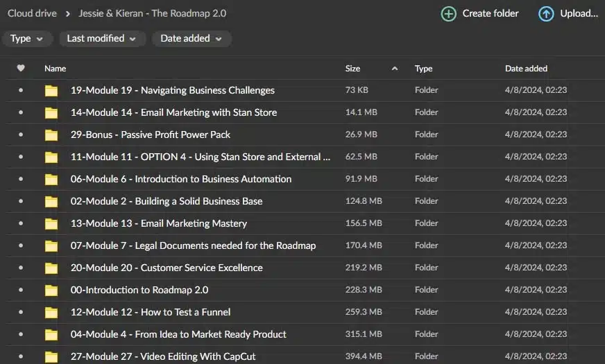Click folder icon for 07-Module 7 Legal Documents

coord(51,245)
